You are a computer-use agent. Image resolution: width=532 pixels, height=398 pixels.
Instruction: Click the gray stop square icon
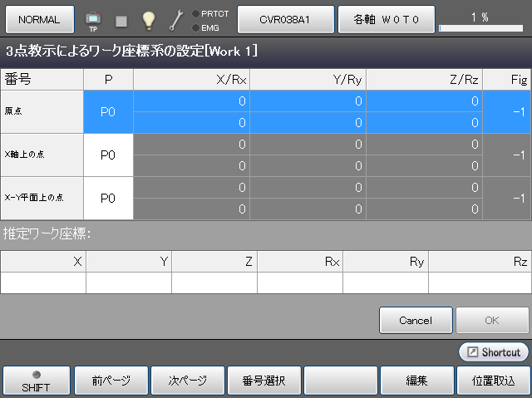[x=121, y=19]
